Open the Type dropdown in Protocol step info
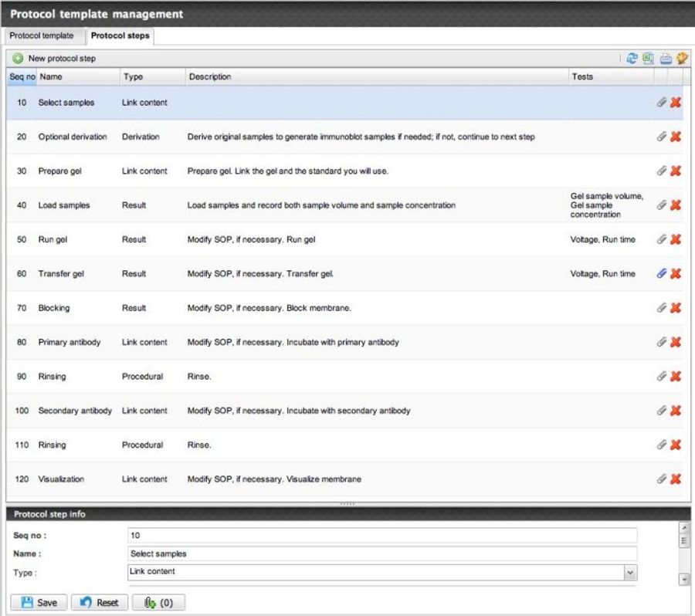This screenshot has height=616, width=695. (x=629, y=571)
